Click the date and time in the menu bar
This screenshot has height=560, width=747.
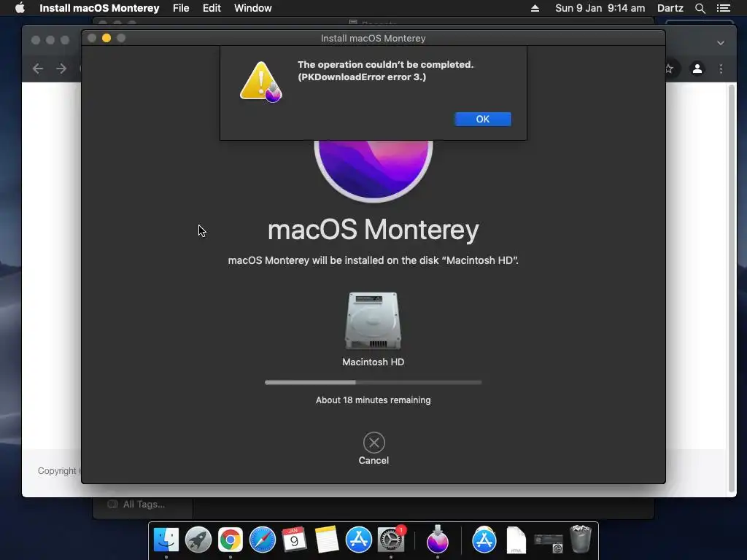tap(600, 8)
